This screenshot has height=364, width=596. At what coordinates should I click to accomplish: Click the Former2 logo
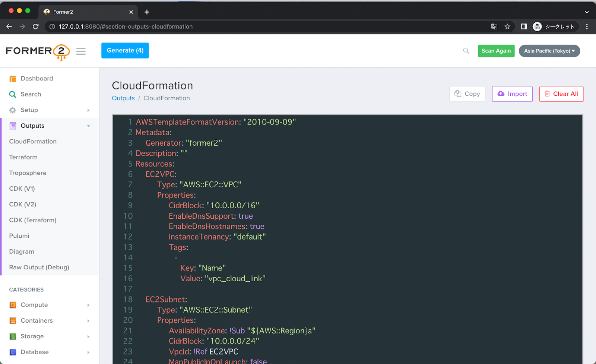point(37,51)
